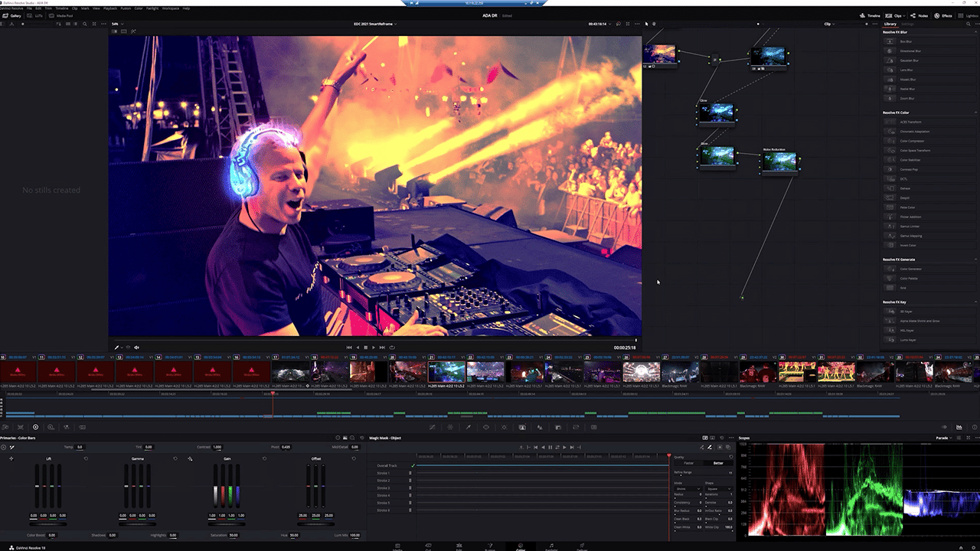The height and width of the screenshot is (551, 980).
Task: Open the Gallery panel
Action: [12, 15]
